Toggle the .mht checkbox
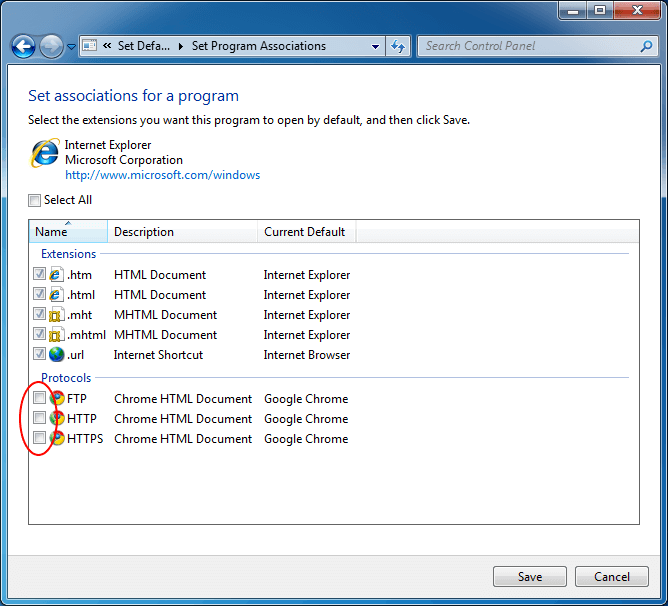Image resolution: width=668 pixels, height=606 pixels. click(x=39, y=314)
